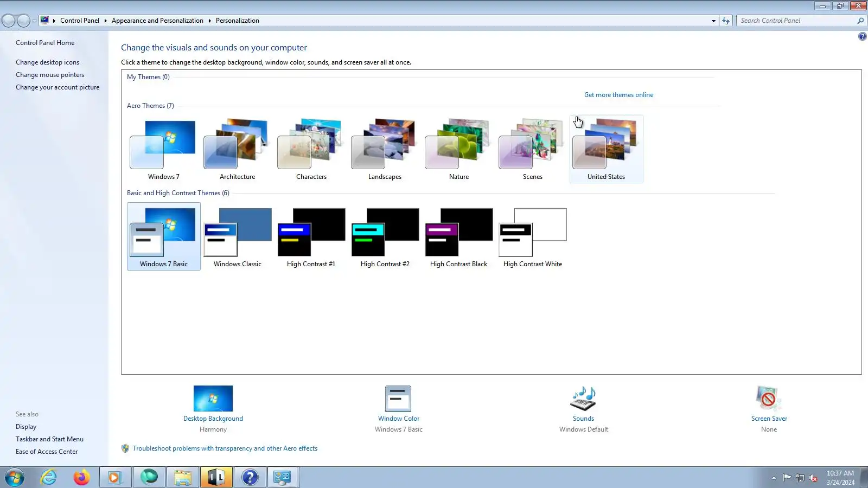Select the Windows 7 Basic theme
Image resolution: width=868 pixels, height=488 pixels.
pos(163,236)
